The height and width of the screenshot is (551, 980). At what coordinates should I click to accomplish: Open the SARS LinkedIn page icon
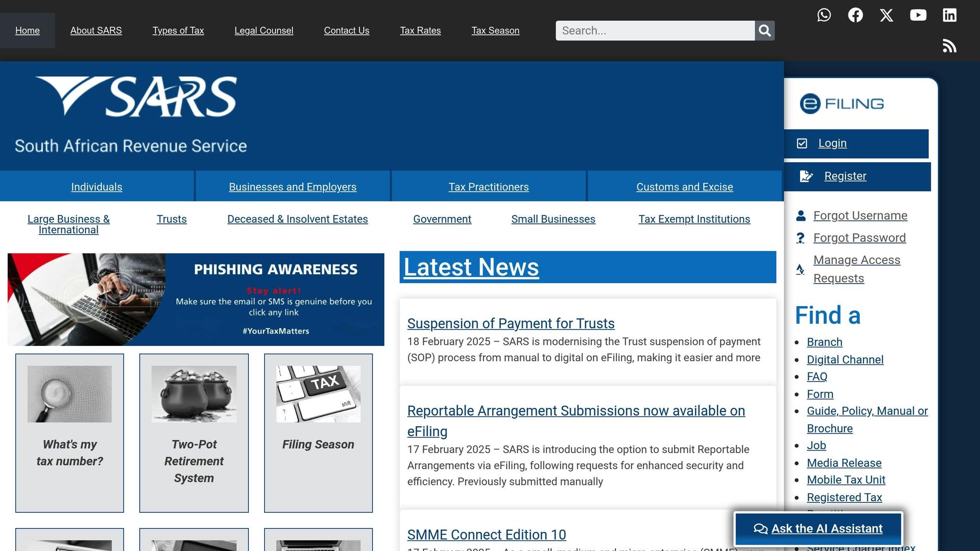coord(950,15)
